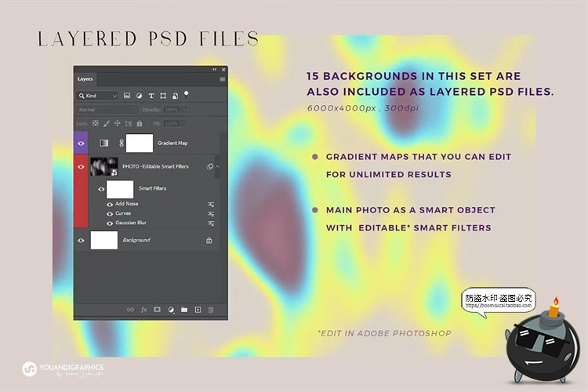Click the filter for adjustment layers icon
Screen dimensions: 588x392
pyautogui.click(x=139, y=95)
